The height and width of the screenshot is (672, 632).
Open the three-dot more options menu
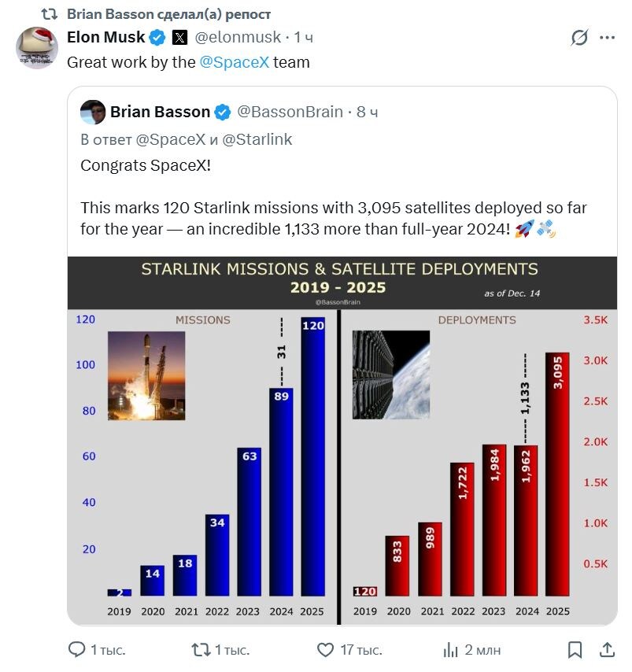click(607, 38)
